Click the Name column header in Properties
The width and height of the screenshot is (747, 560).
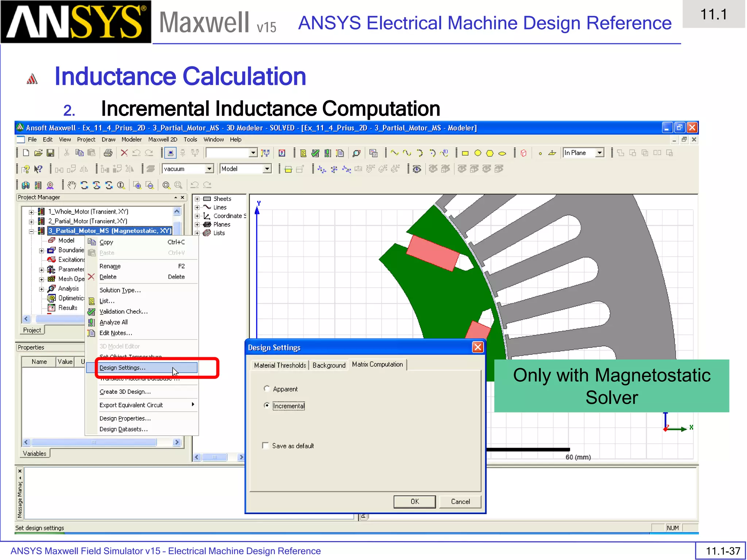(x=39, y=362)
